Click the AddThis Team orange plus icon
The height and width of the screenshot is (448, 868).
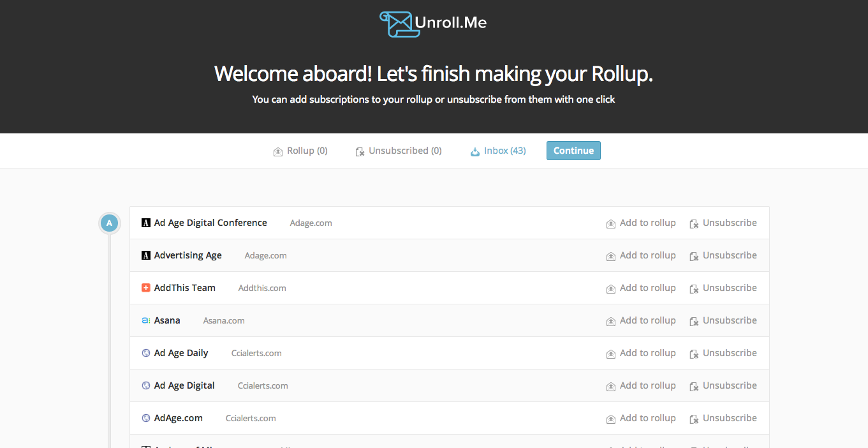pos(145,288)
